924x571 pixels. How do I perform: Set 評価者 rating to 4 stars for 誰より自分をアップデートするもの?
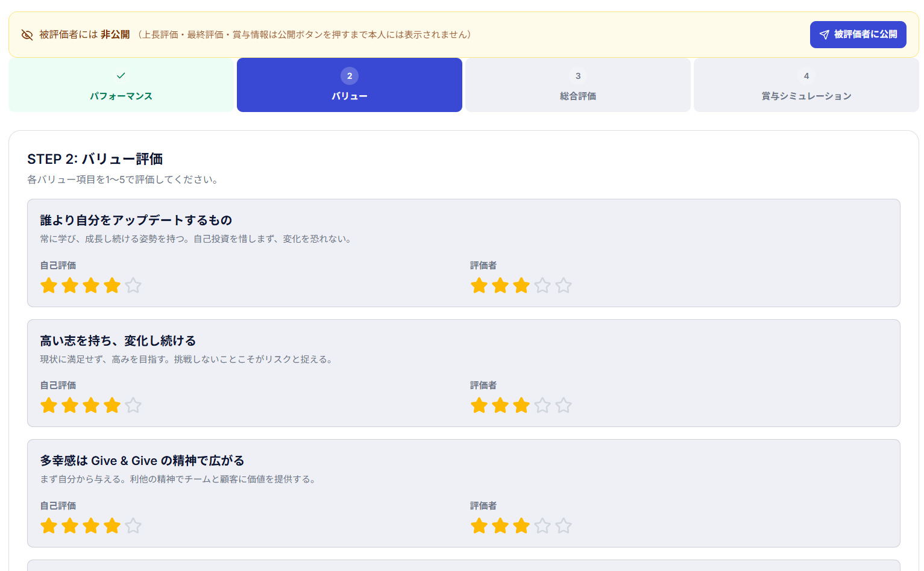(x=542, y=285)
